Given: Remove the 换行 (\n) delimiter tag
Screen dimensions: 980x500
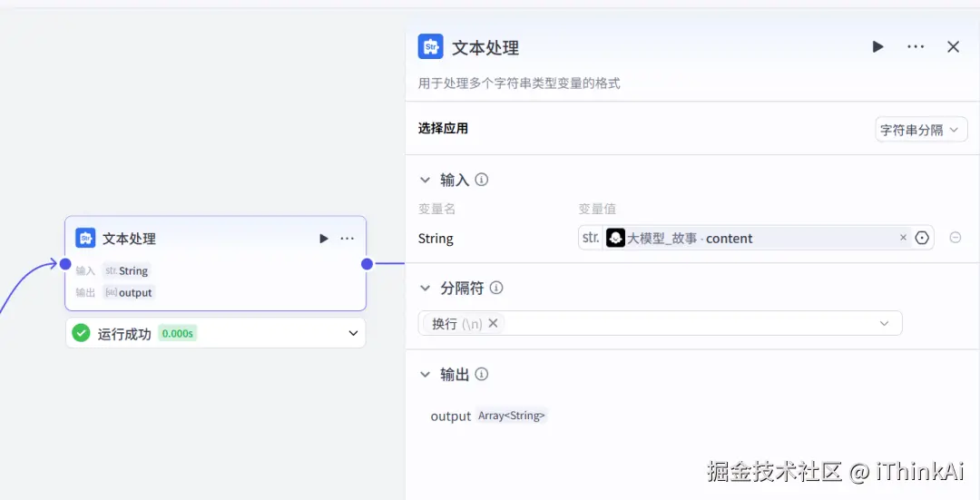Looking at the screenshot, I should pyautogui.click(x=493, y=323).
